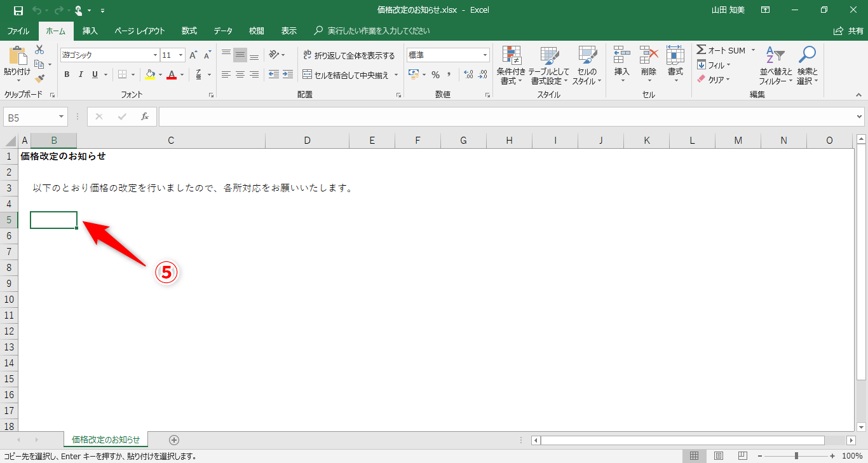Toggle top align for cells
The height and width of the screenshot is (463, 868).
point(226,55)
